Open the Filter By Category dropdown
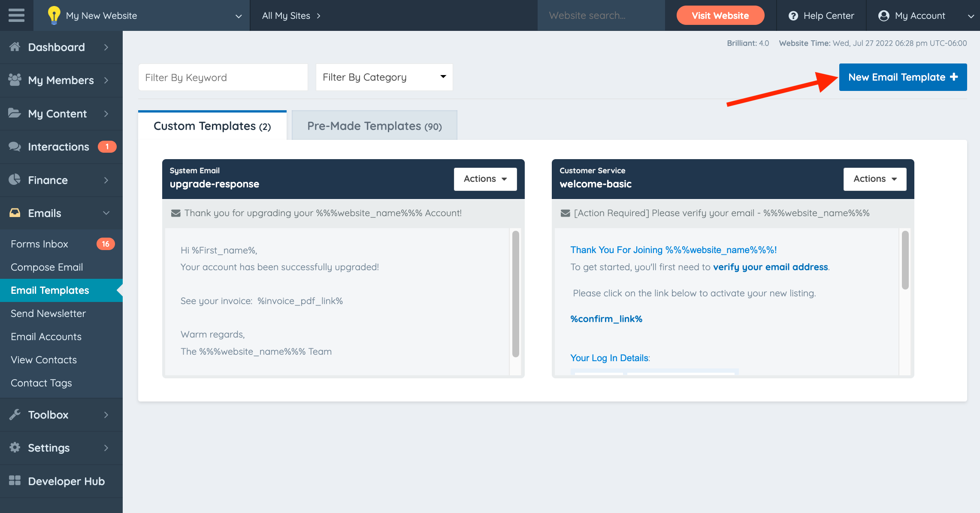The width and height of the screenshot is (980, 513). click(x=384, y=77)
